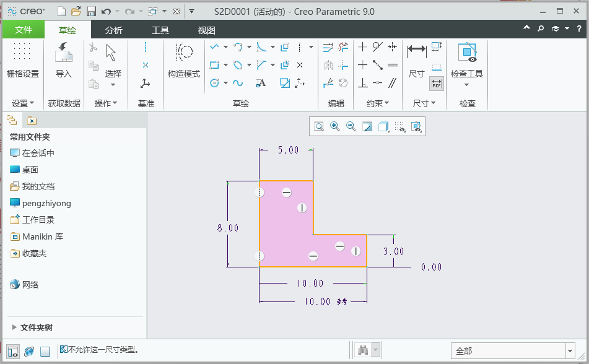Switch to the 分析 ribbon tab

[114, 30]
